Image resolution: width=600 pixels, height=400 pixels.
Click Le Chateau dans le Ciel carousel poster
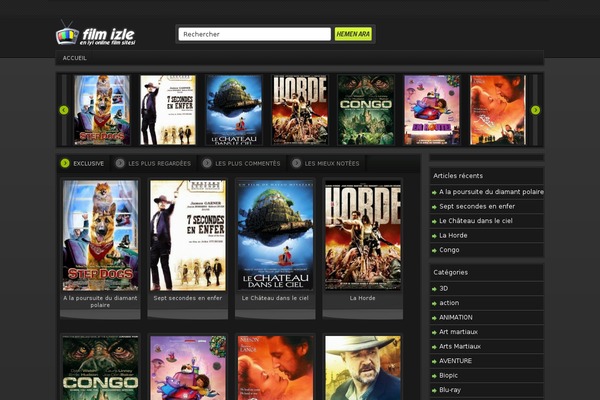point(234,110)
